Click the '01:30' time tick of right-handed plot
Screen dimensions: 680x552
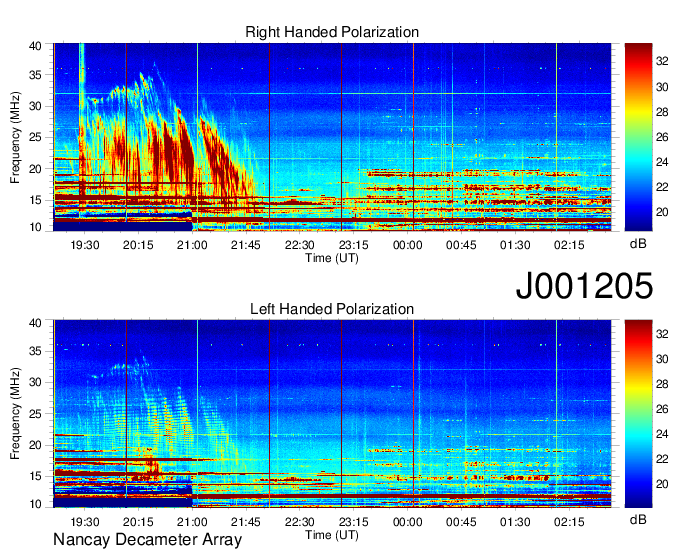point(515,245)
